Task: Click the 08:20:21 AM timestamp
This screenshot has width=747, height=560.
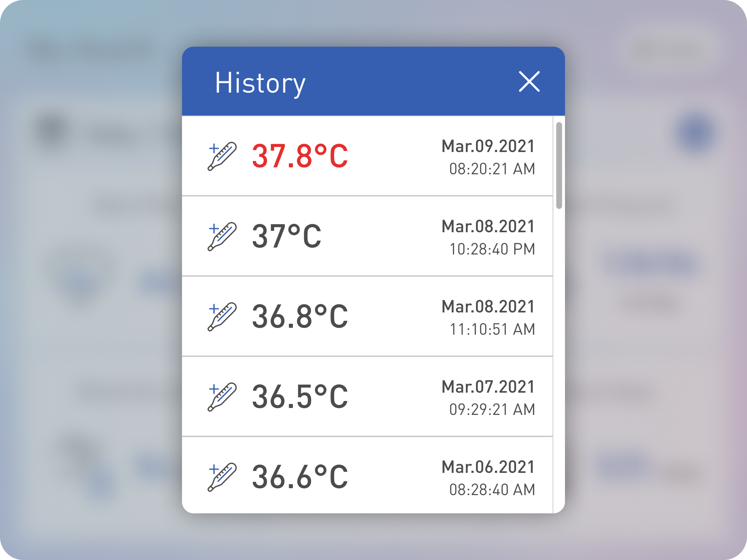Action: click(492, 169)
